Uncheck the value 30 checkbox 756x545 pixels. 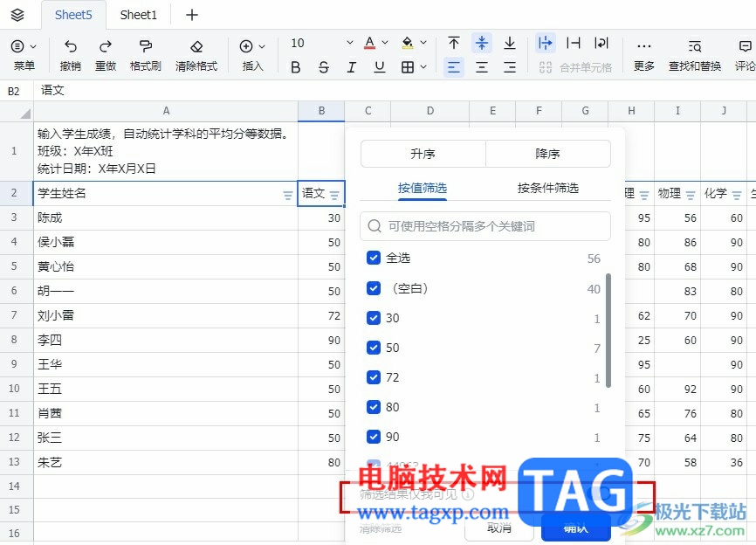(x=373, y=318)
